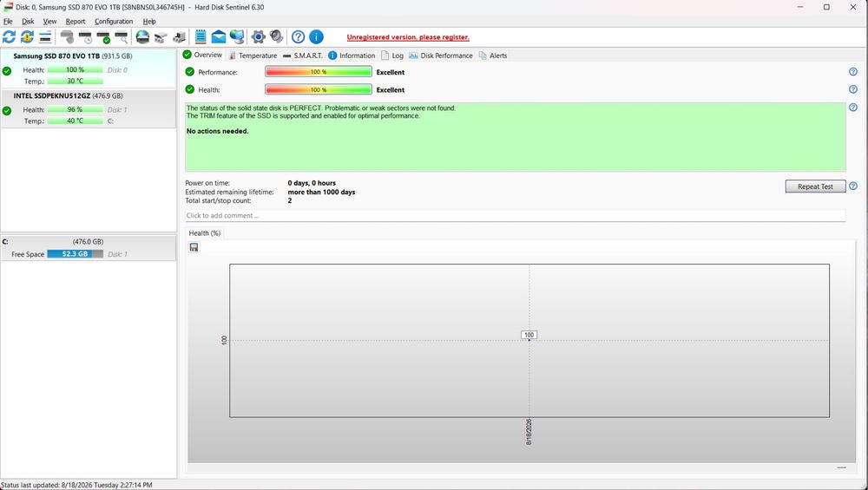Switch to the S.M.A.R.T. tab
Image resolution: width=868 pixels, height=490 pixels.
coord(302,56)
